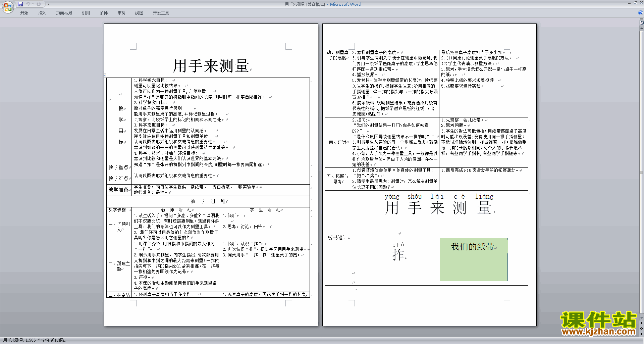Click the 教 学 过 程 heading row
The image size is (644, 344).
(208, 201)
